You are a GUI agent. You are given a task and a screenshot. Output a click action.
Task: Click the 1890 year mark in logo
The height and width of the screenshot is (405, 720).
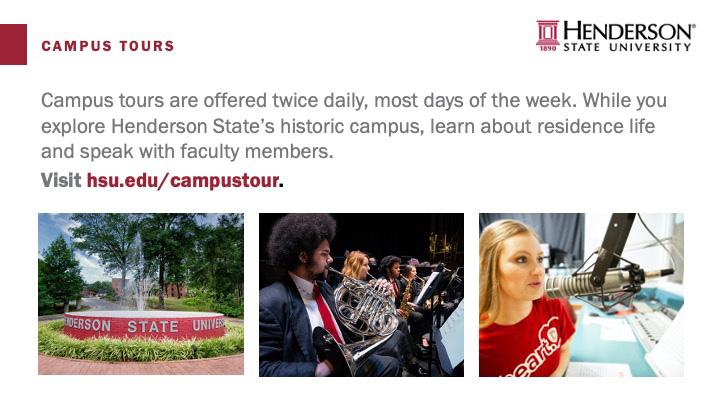point(547,47)
